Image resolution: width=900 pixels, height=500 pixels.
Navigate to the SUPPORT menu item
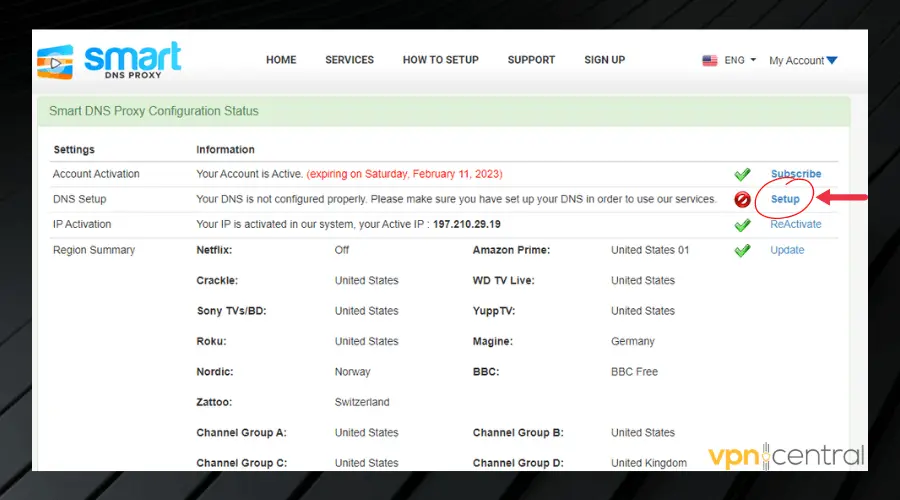[531, 60]
